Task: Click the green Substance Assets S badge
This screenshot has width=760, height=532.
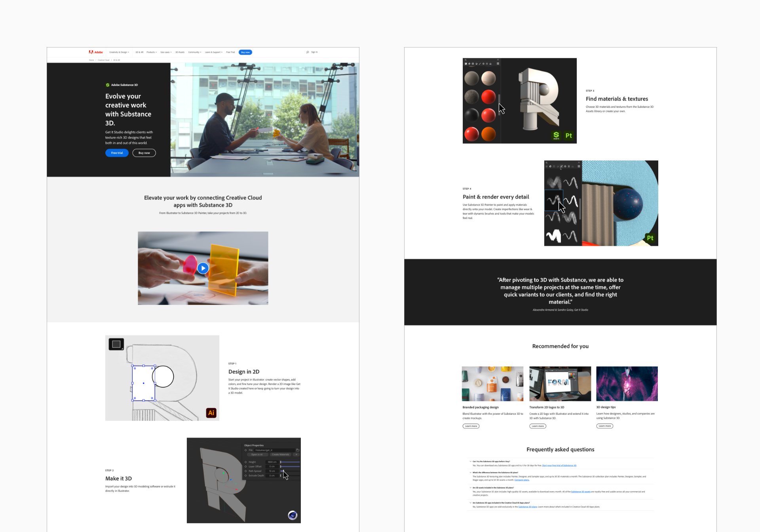Action: click(556, 135)
